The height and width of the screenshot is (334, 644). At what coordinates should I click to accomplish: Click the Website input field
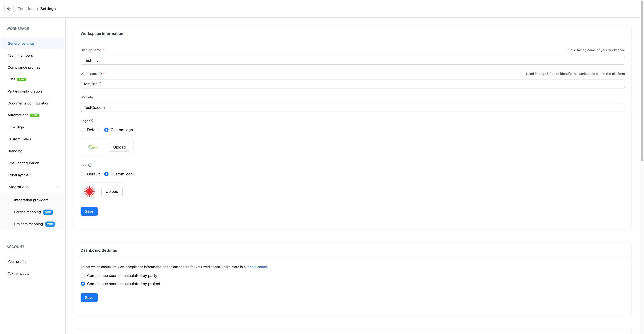(x=353, y=108)
